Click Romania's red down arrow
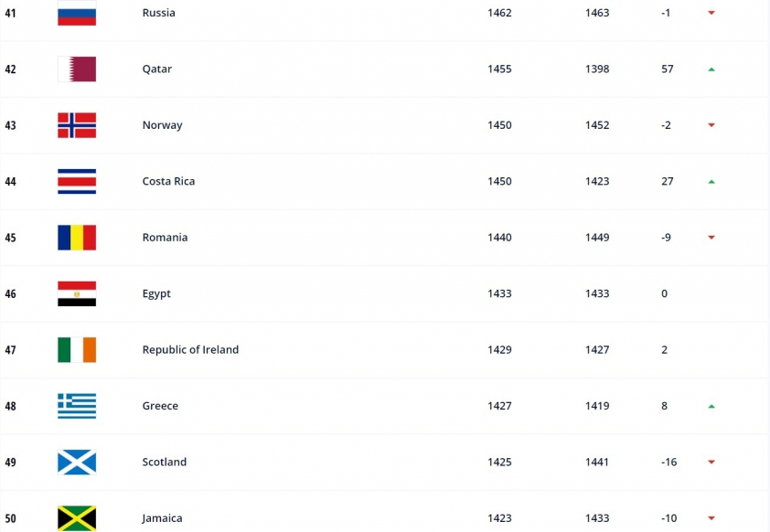Viewport: 770px width, 532px height. click(x=711, y=238)
